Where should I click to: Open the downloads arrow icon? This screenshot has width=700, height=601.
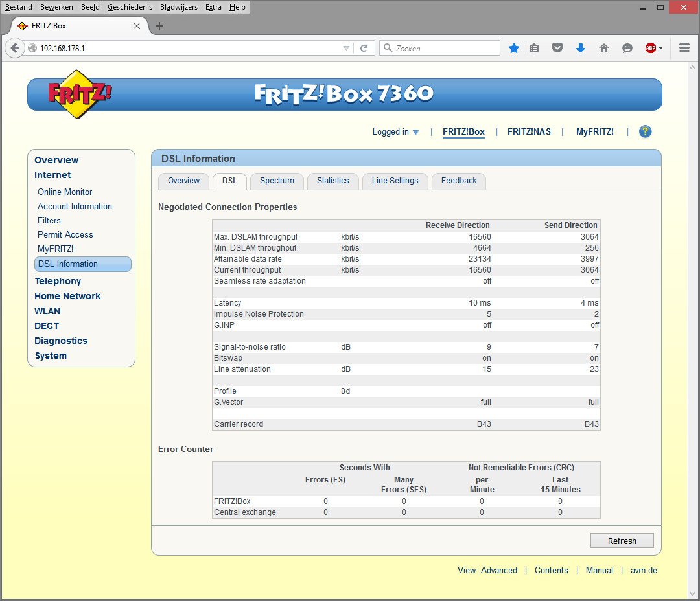point(581,48)
